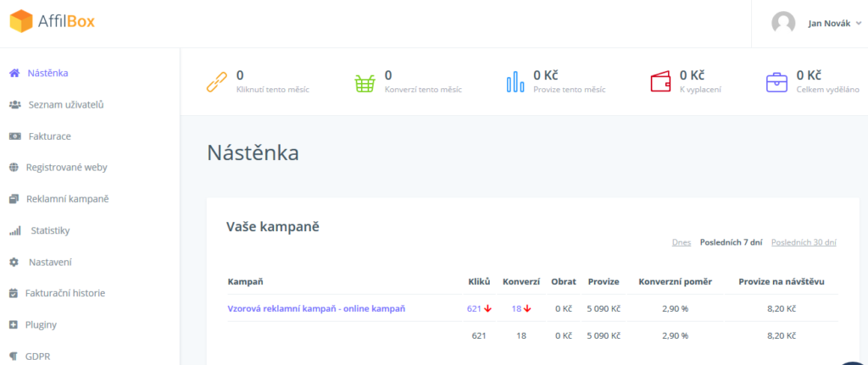868x365 pixels.
Task: Click the Celkem vyděláno label
Action: click(x=828, y=90)
